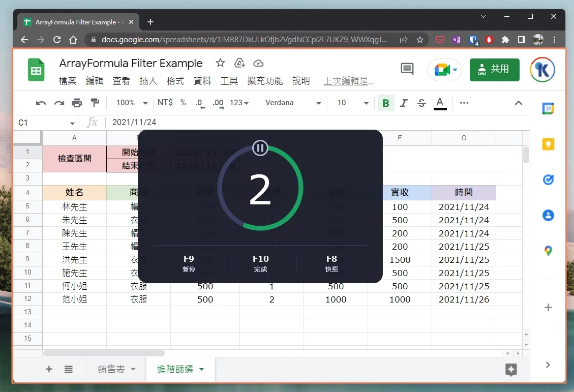This screenshot has width=574, height=392.
Task: Toggle strikethrough formatting
Action: pos(421,103)
